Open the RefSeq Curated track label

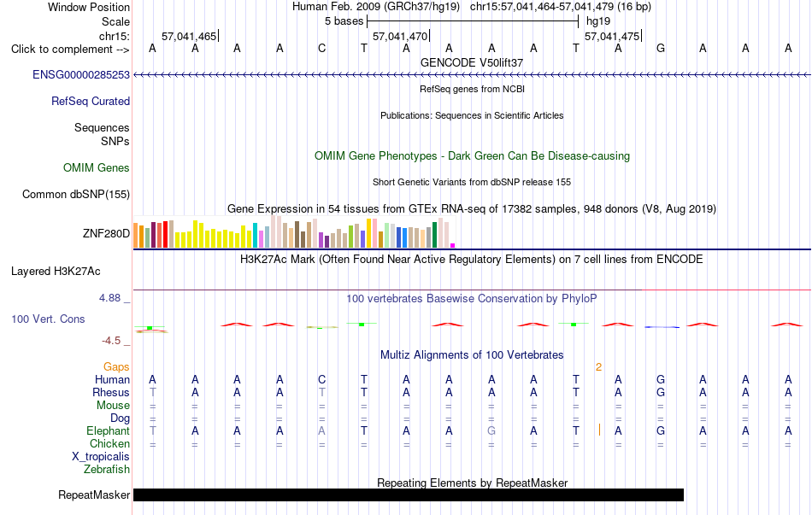pyautogui.click(x=90, y=101)
